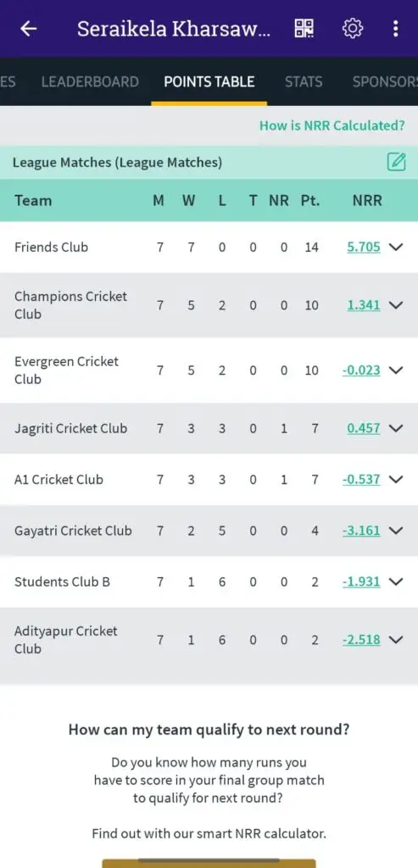Expand Jagriti Cricket Club row chevron
Screen dimensions: 418x868
coord(396,428)
